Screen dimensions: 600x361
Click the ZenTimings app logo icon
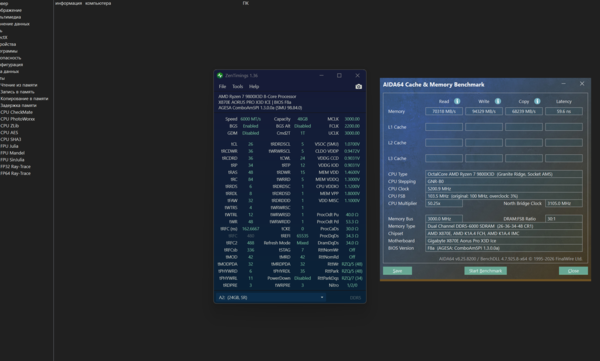pos(220,75)
